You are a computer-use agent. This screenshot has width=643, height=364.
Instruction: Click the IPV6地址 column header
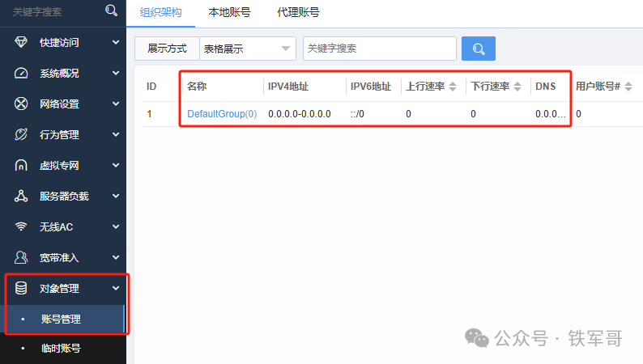(371, 87)
